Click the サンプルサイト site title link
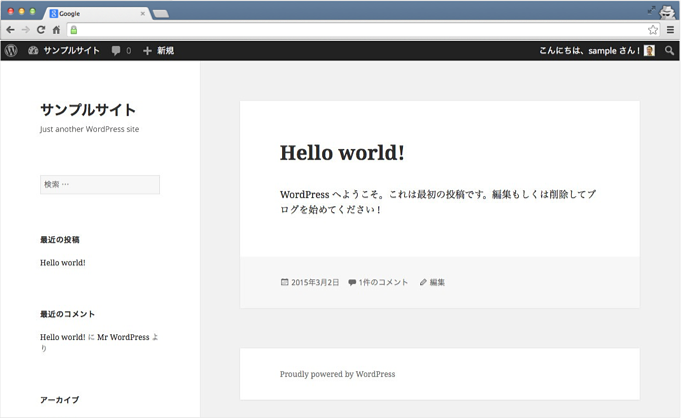Screen dimensions: 681x418 point(88,110)
